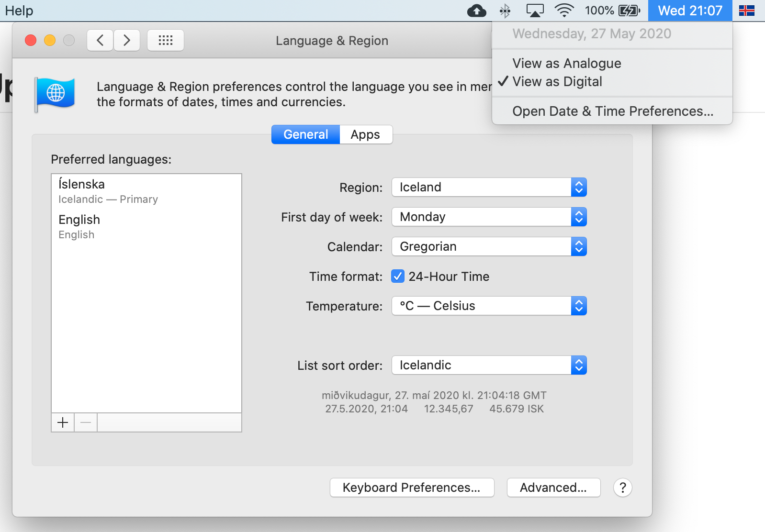Select View as Digital option
The image size is (765, 532).
(557, 81)
